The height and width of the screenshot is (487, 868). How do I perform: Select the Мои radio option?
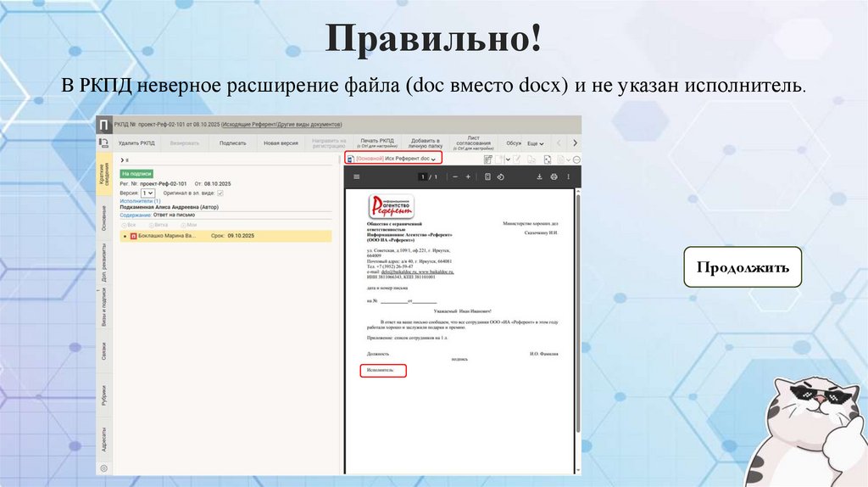(x=183, y=226)
